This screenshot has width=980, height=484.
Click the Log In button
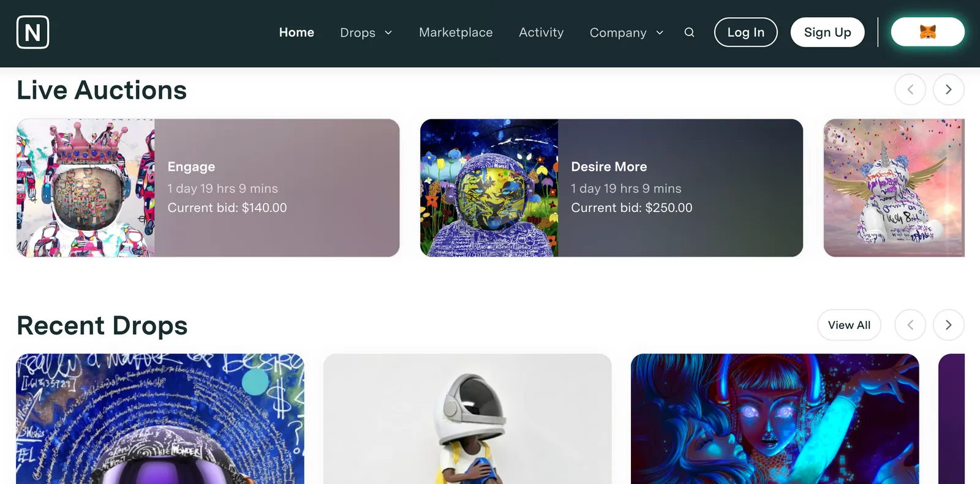tap(745, 32)
